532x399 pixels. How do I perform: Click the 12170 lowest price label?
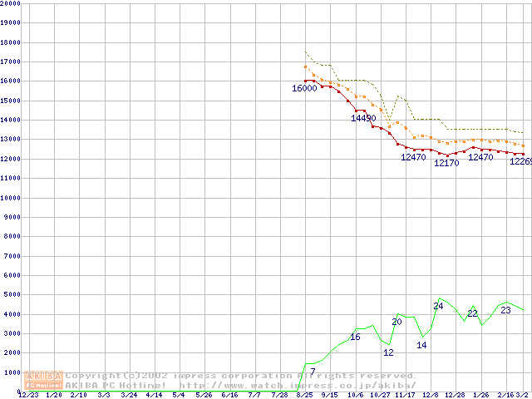[446, 163]
